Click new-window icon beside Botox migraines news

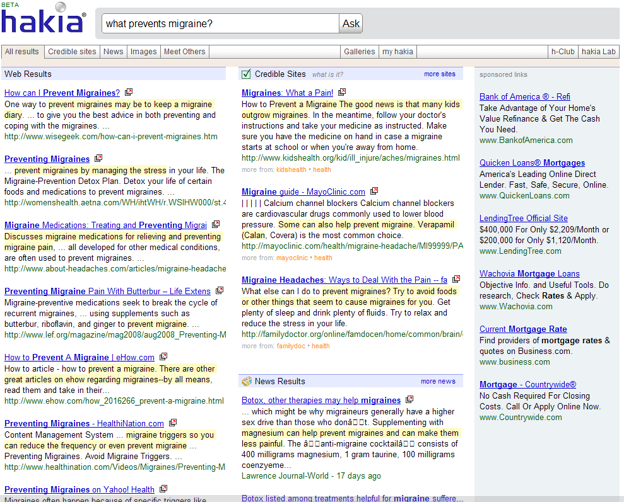click(x=410, y=400)
